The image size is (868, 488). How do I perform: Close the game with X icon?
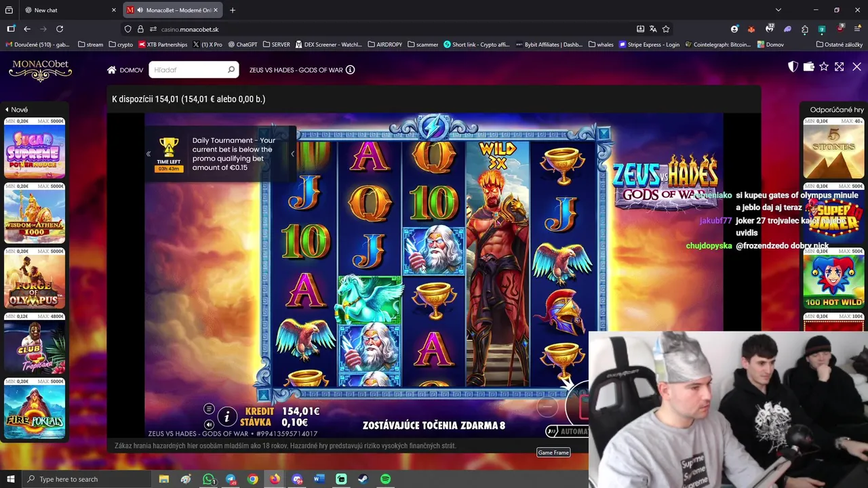pyautogui.click(x=856, y=66)
